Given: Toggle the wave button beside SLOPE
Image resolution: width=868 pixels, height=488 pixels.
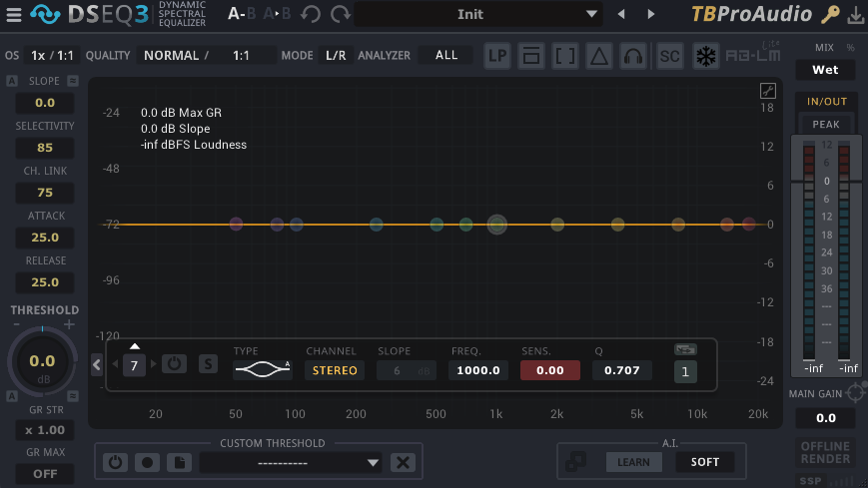Looking at the screenshot, I should point(73,81).
